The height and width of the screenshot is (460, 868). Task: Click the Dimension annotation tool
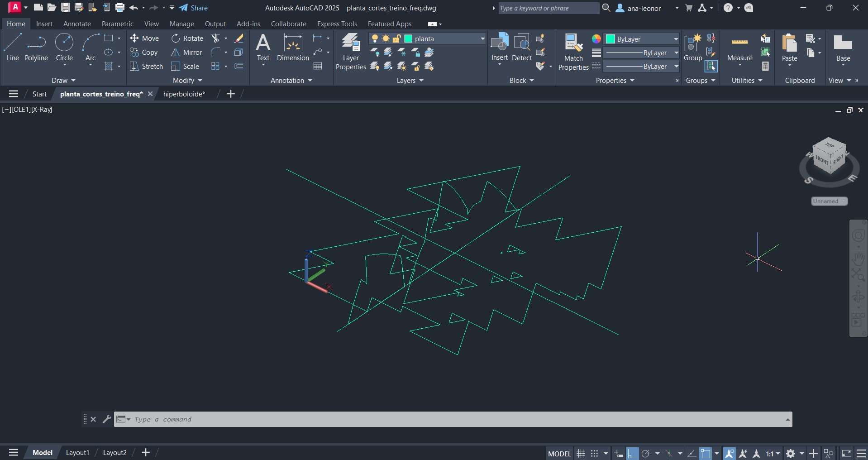tap(293, 48)
